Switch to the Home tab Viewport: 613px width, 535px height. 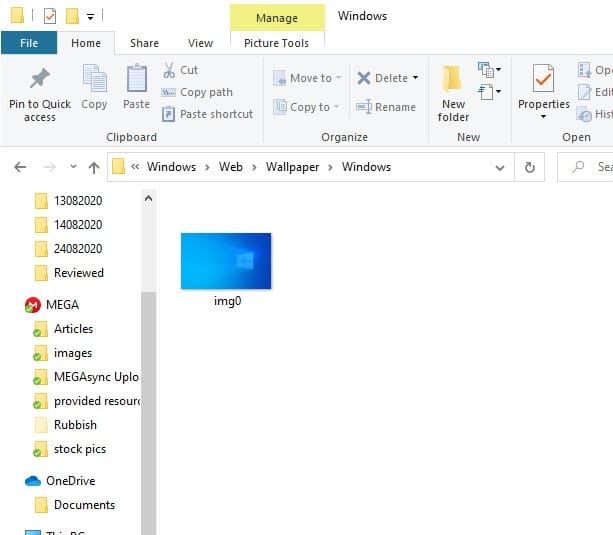coord(86,43)
